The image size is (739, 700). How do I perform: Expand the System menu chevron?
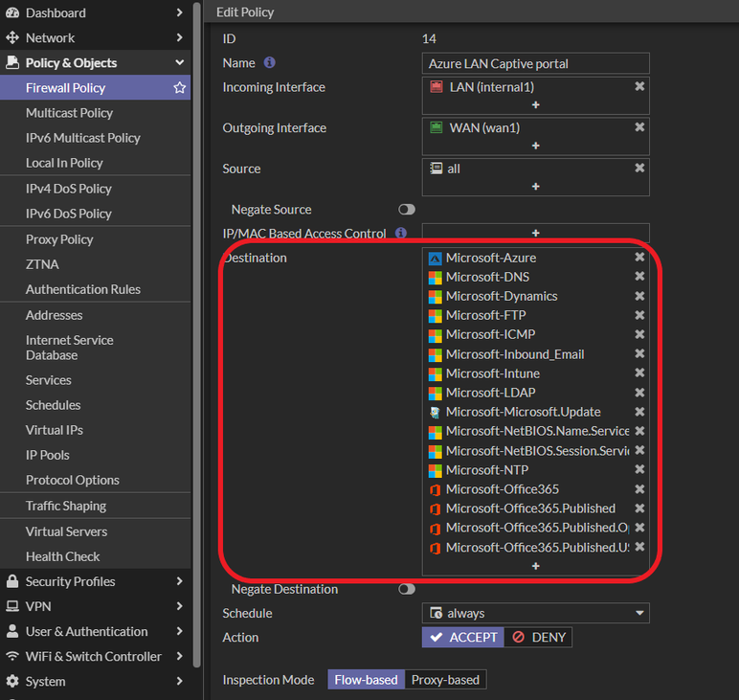(180, 681)
